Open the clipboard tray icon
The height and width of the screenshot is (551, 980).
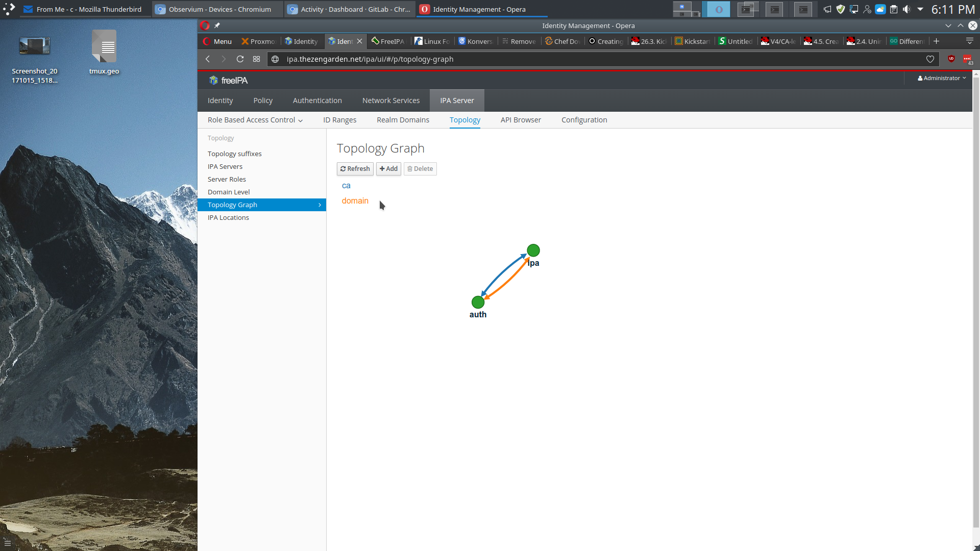click(894, 9)
